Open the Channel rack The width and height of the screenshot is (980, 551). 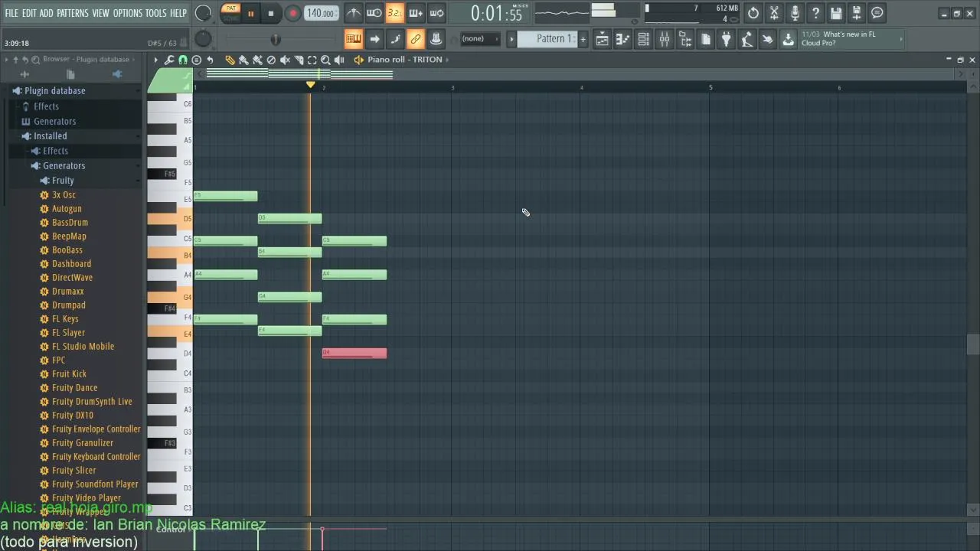[x=644, y=40]
